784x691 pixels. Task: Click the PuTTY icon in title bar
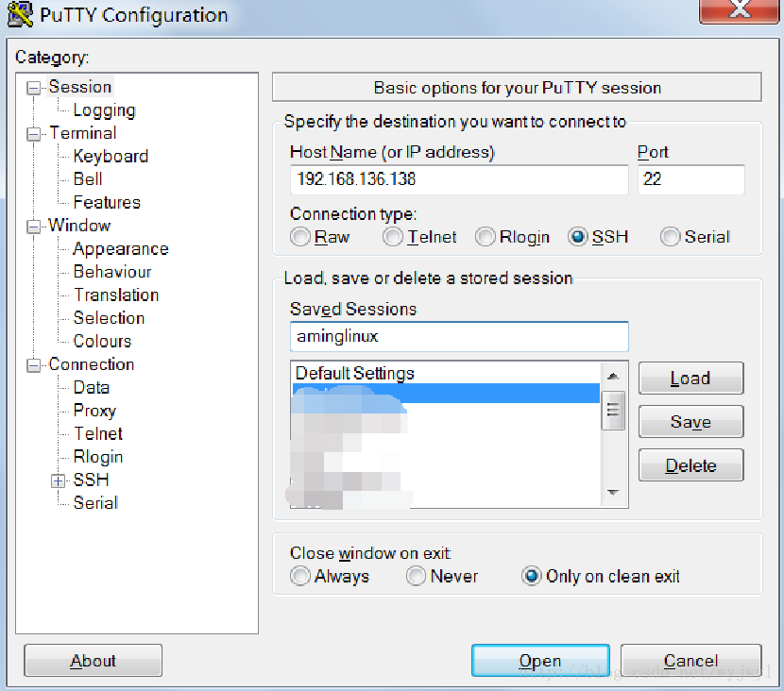20,14
